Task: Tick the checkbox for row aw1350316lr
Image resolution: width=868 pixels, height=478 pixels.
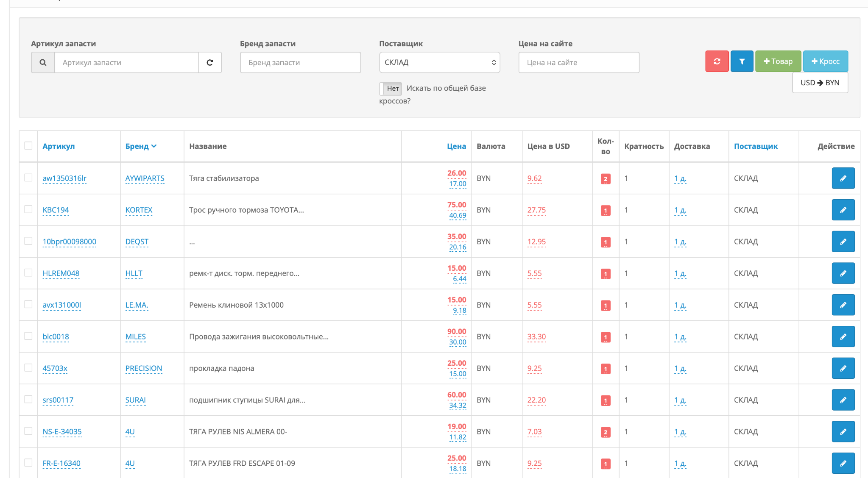Action: point(28,178)
